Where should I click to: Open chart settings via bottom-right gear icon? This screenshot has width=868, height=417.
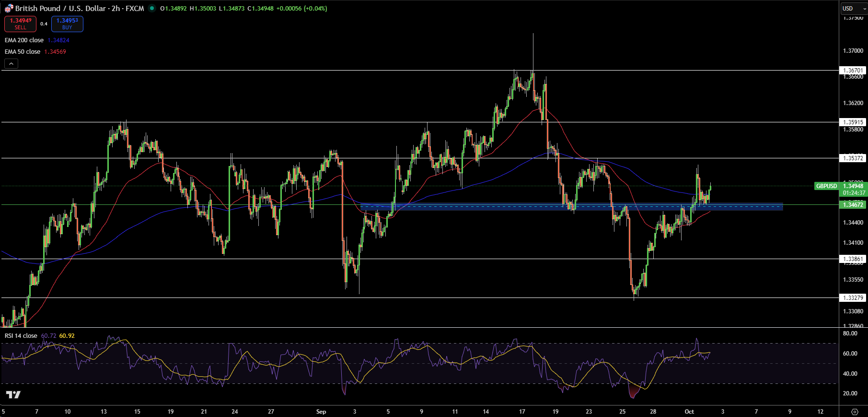pos(854,412)
